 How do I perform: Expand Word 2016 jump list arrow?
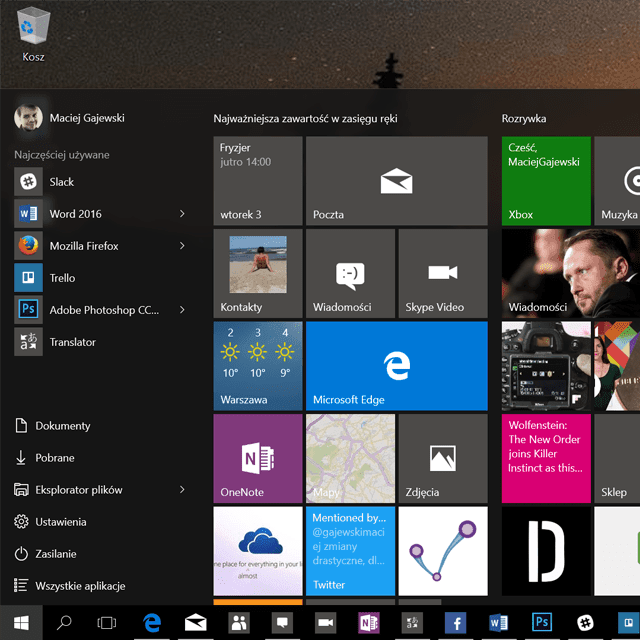pyautogui.click(x=182, y=213)
